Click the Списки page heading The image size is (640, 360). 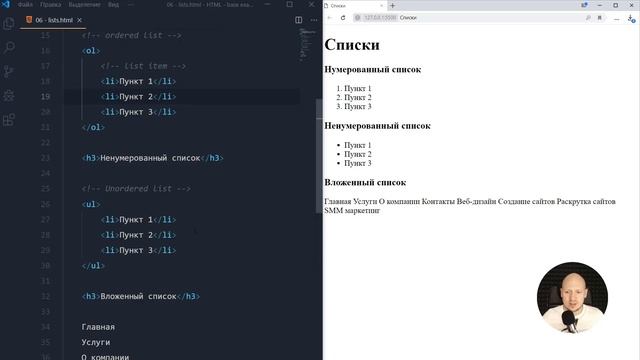coord(352,44)
